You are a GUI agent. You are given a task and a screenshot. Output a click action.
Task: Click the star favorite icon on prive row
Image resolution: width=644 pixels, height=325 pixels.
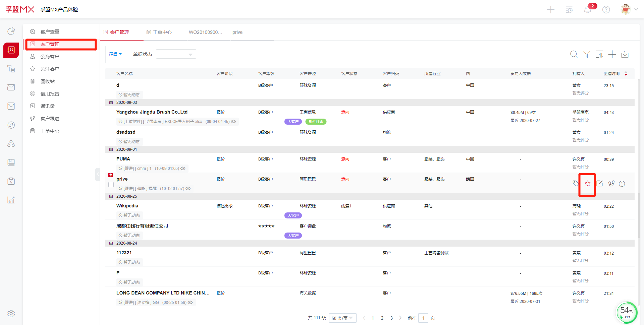pos(587,184)
